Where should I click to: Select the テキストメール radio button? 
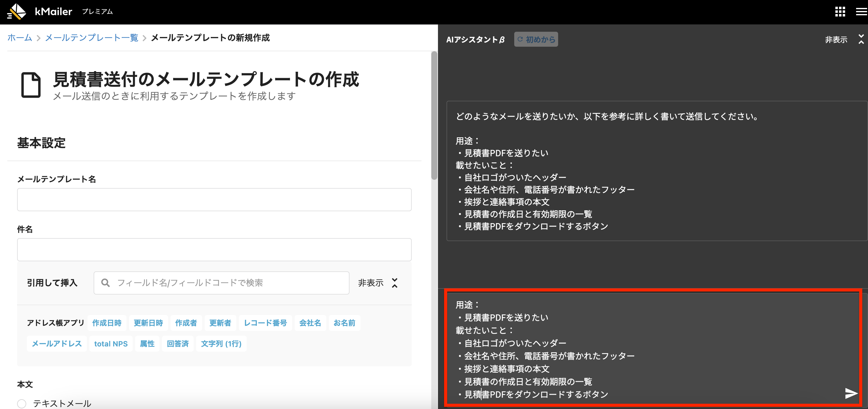(x=22, y=403)
